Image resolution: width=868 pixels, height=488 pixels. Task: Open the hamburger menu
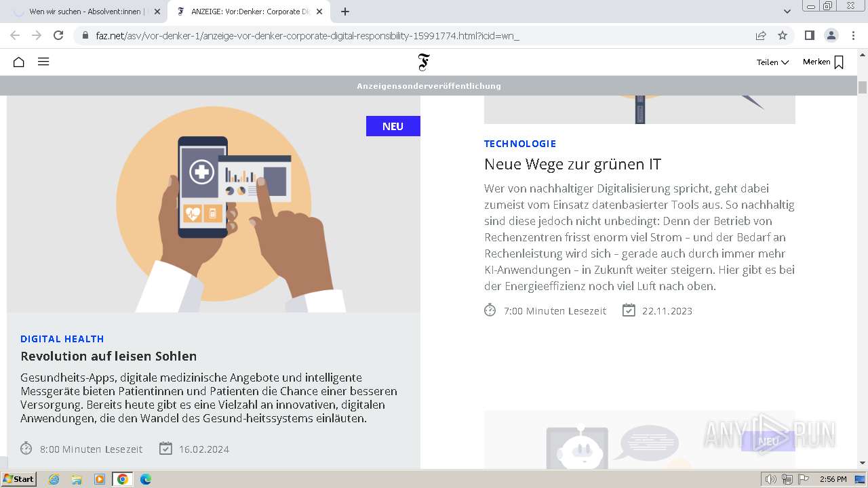(43, 62)
